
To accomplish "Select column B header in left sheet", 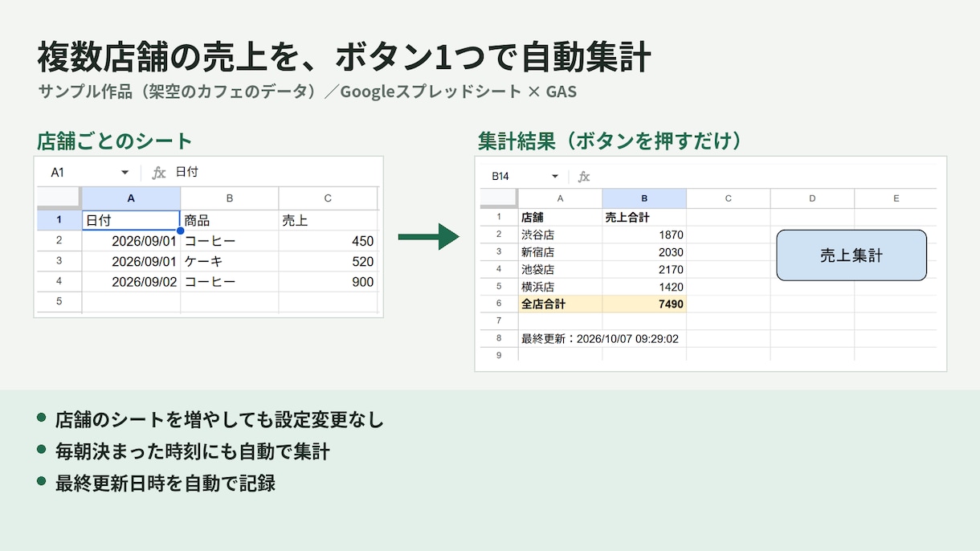I will point(229,198).
